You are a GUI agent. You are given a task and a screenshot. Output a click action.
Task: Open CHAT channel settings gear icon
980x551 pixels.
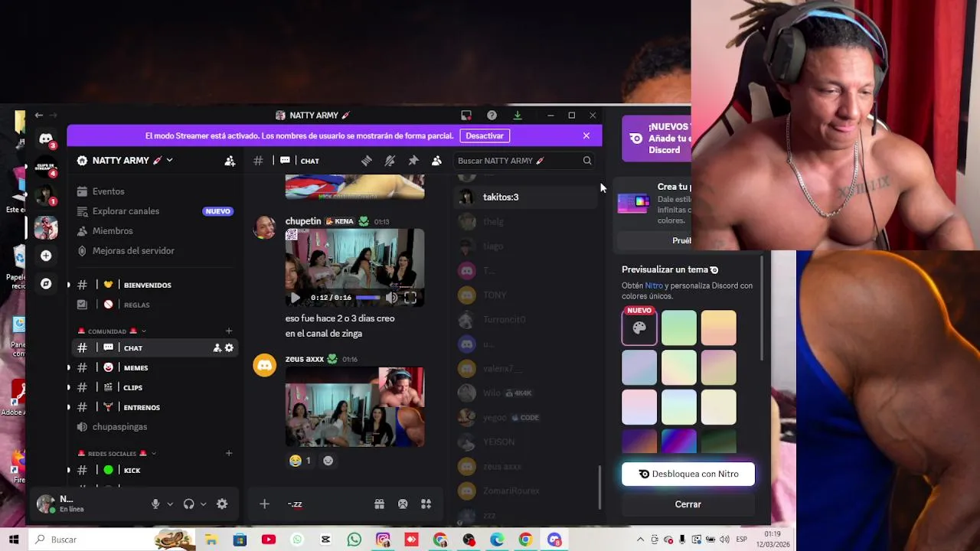click(229, 348)
